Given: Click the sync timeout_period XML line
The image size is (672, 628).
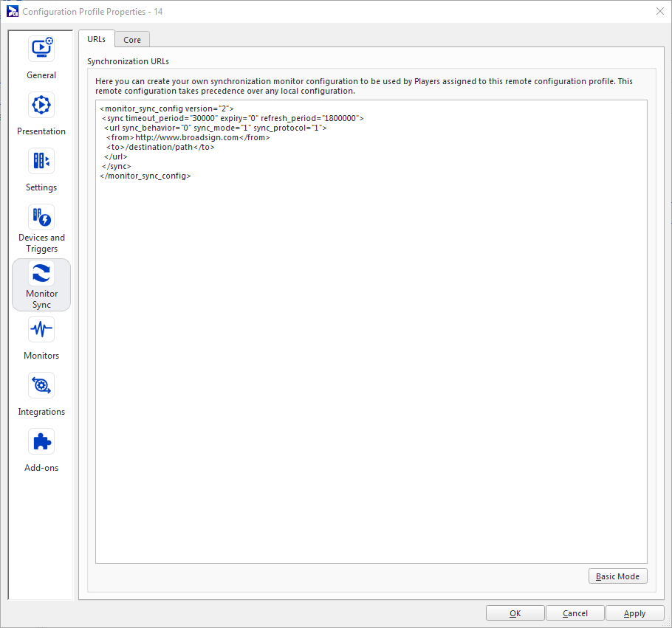Looking at the screenshot, I should 233,118.
